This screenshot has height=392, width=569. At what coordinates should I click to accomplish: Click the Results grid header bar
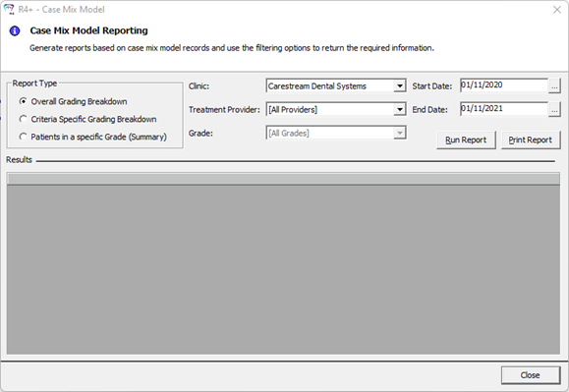pyautogui.click(x=283, y=179)
